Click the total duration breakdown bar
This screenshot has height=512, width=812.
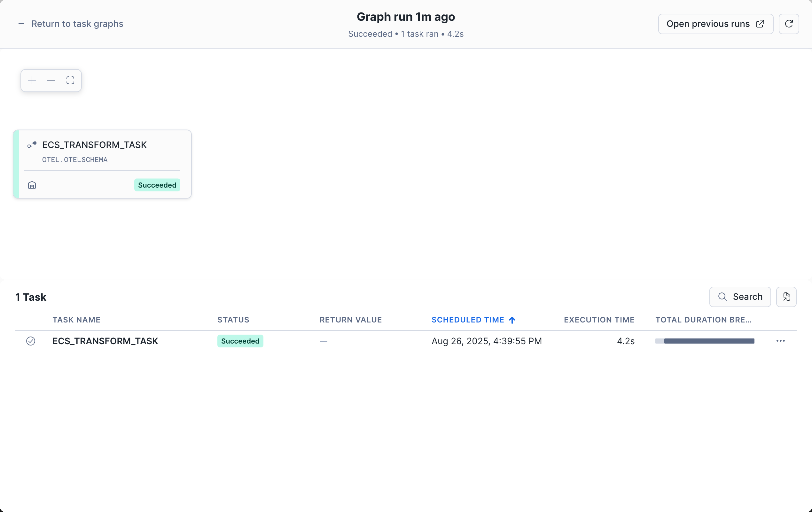pyautogui.click(x=705, y=341)
